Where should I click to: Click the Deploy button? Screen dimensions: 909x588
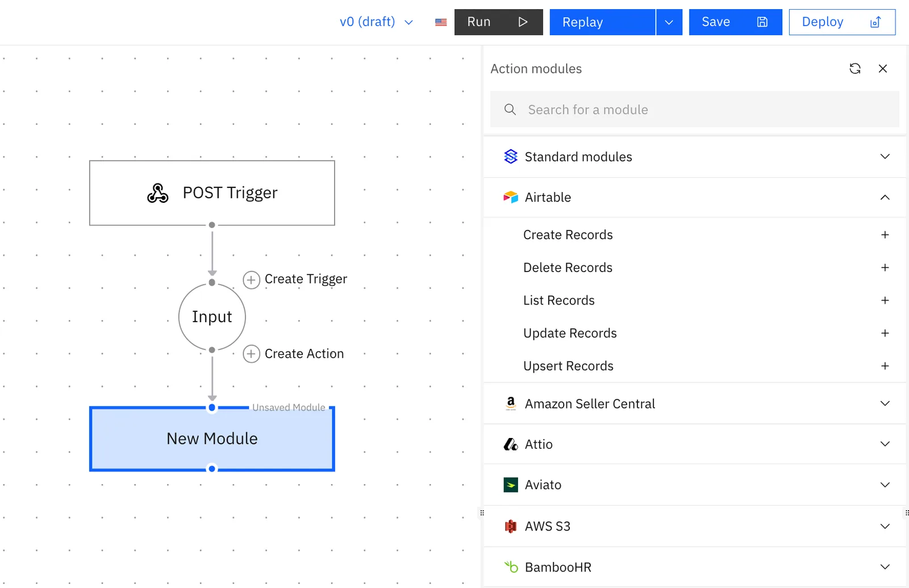842,22
